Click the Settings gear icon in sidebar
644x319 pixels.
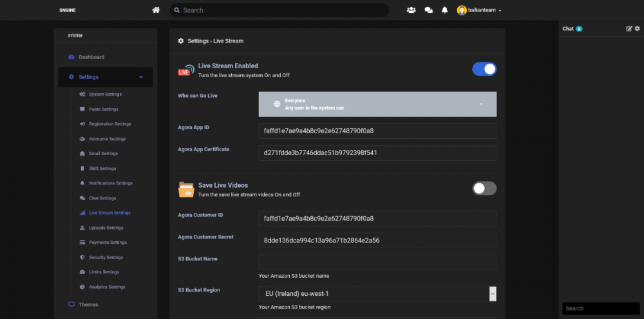(71, 77)
